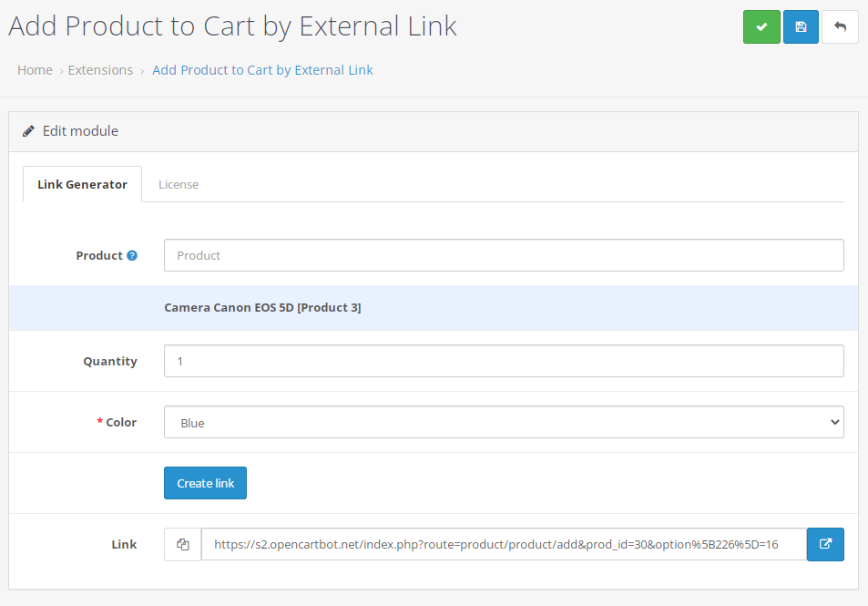Viewport: 868px width, 606px height.
Task: Select the Camera Canon EOS 5D product row
Action: (262, 308)
